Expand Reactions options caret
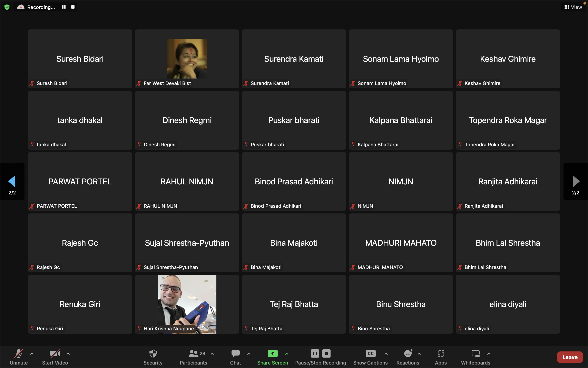 click(419, 354)
